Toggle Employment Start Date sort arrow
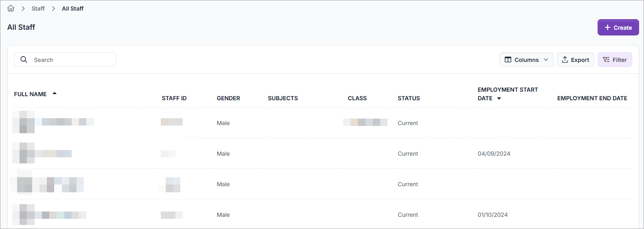Screen dimensions: 644x229 click(x=499, y=99)
